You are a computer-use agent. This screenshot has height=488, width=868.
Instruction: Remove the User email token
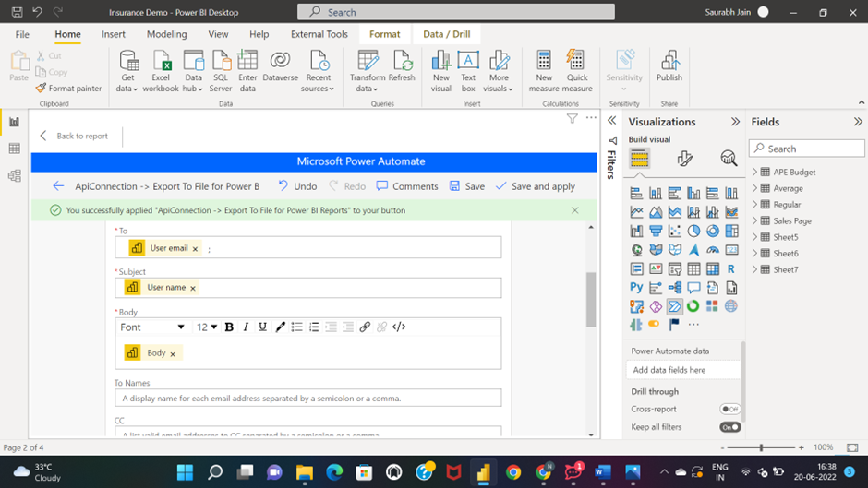point(195,249)
